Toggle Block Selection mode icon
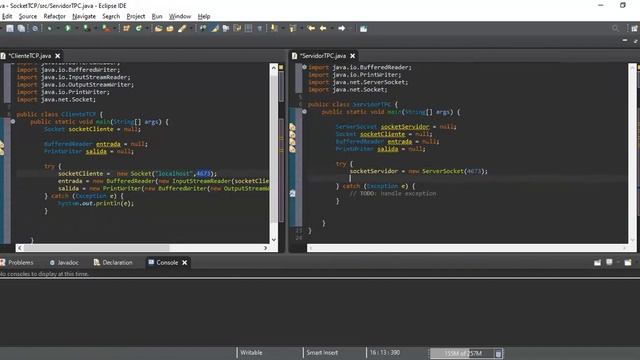 (x=248, y=28)
